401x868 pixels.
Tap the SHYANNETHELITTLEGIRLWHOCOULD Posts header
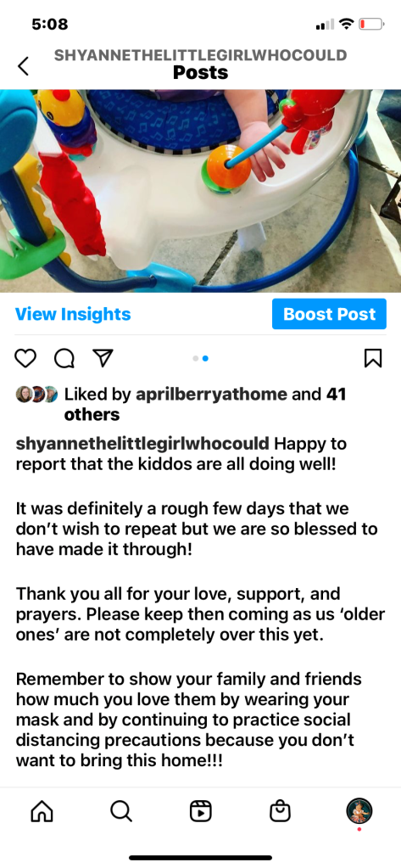click(x=200, y=64)
